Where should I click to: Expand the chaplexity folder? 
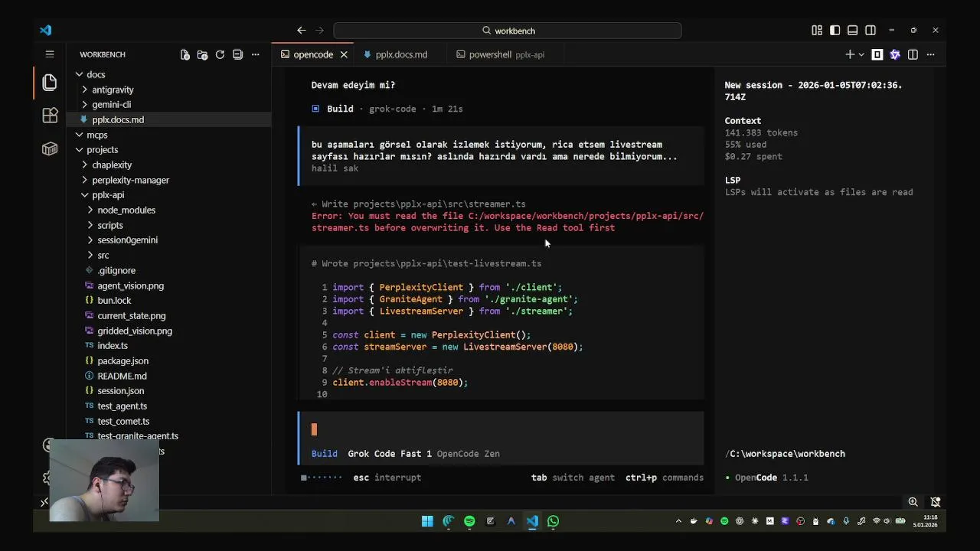pos(112,165)
